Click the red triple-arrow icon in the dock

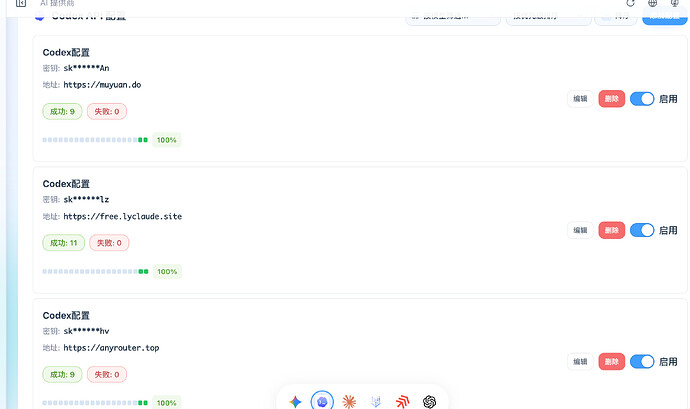(402, 401)
